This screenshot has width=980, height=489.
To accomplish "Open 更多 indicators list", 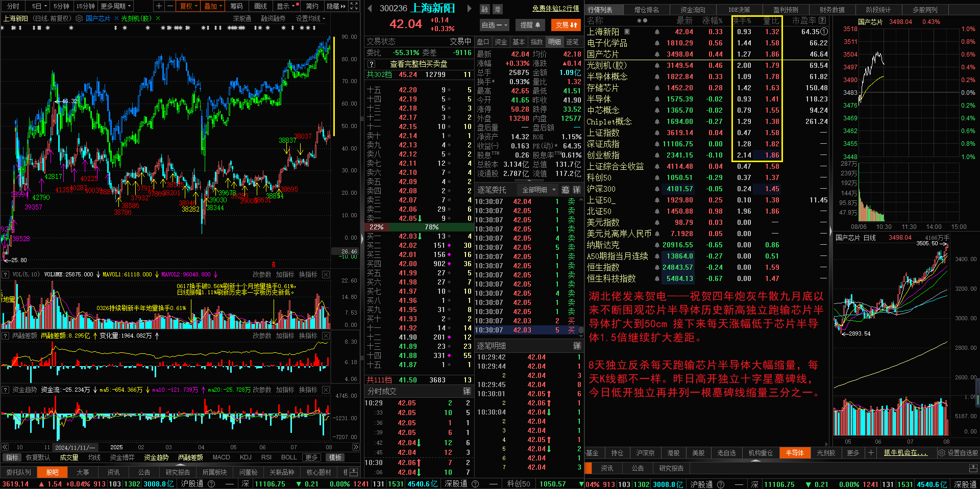I will coord(312,457).
